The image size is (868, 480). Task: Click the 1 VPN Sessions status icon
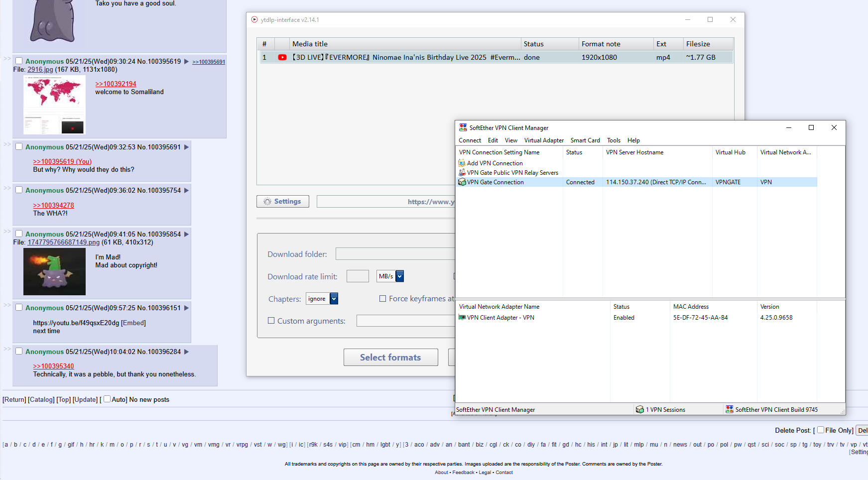tap(639, 409)
